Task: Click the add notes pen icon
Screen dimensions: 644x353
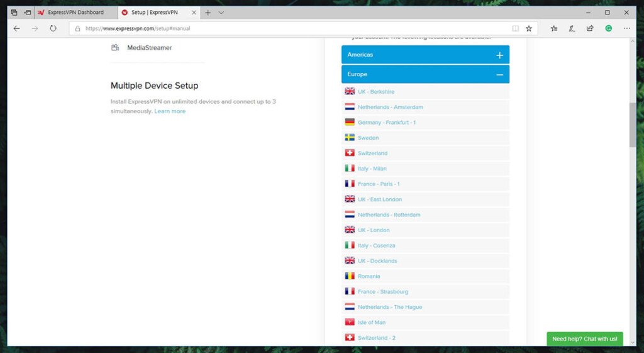Action: pyautogui.click(x=572, y=28)
